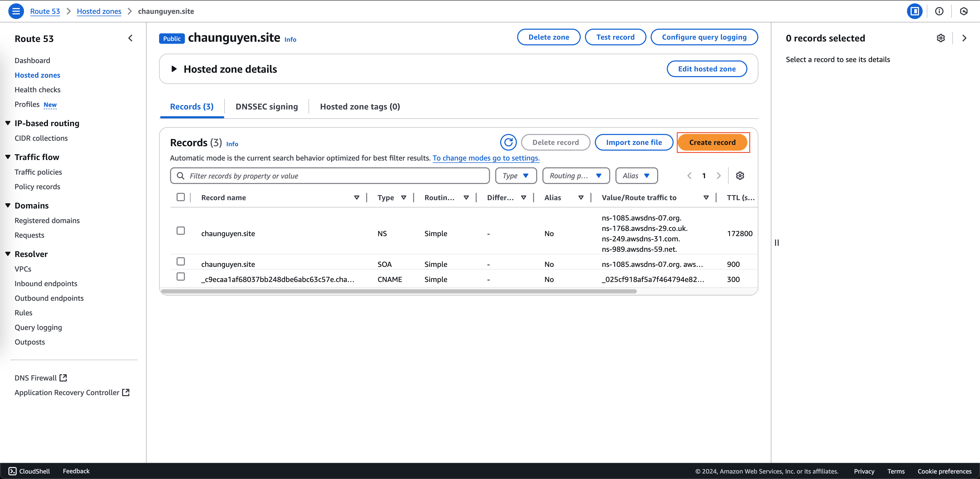Viewport: 980px width, 479px height.
Task: Focus the Filter records search field
Action: pos(330,176)
